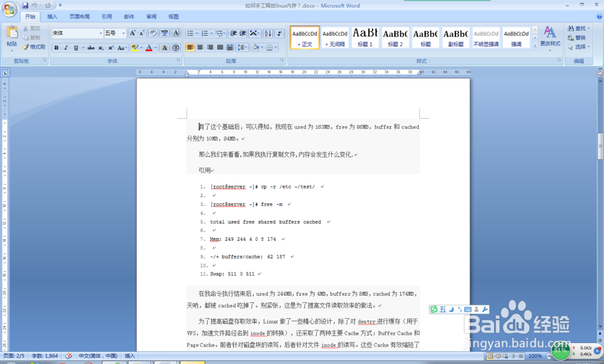Open the font size (五号) dropdown
Screen dimensions: 604x364
pyautogui.click(x=124, y=33)
